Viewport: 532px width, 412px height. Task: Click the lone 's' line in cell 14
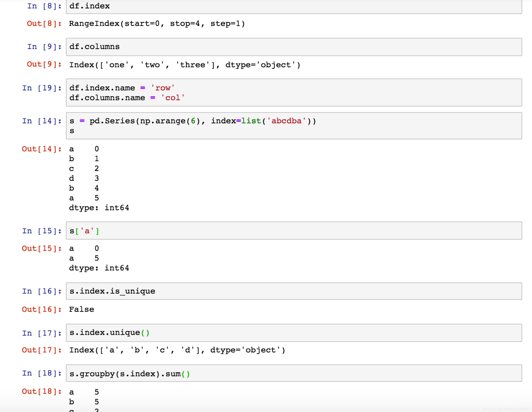[72, 131]
